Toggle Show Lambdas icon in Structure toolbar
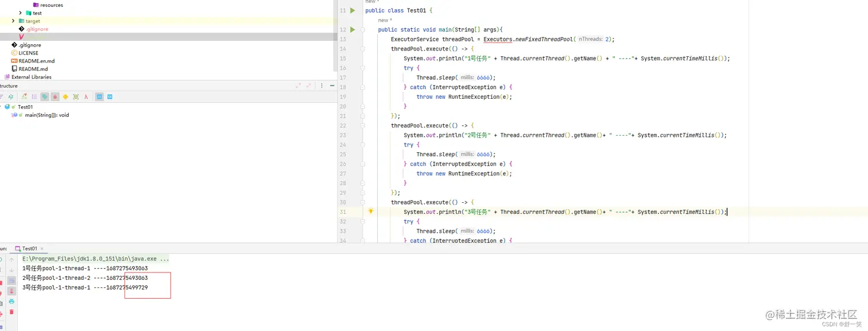The width and height of the screenshot is (868, 331). (86, 97)
